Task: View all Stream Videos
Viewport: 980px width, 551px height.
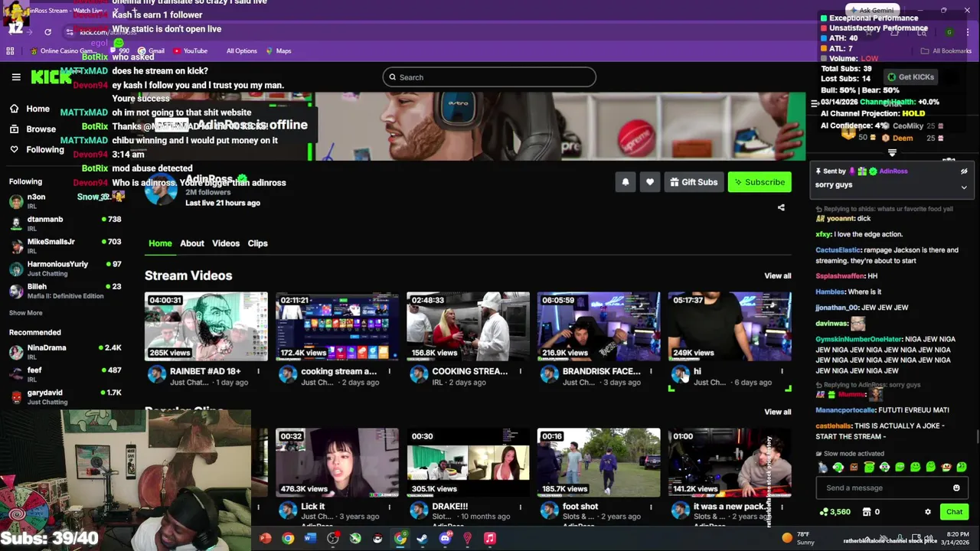Action: click(777, 275)
